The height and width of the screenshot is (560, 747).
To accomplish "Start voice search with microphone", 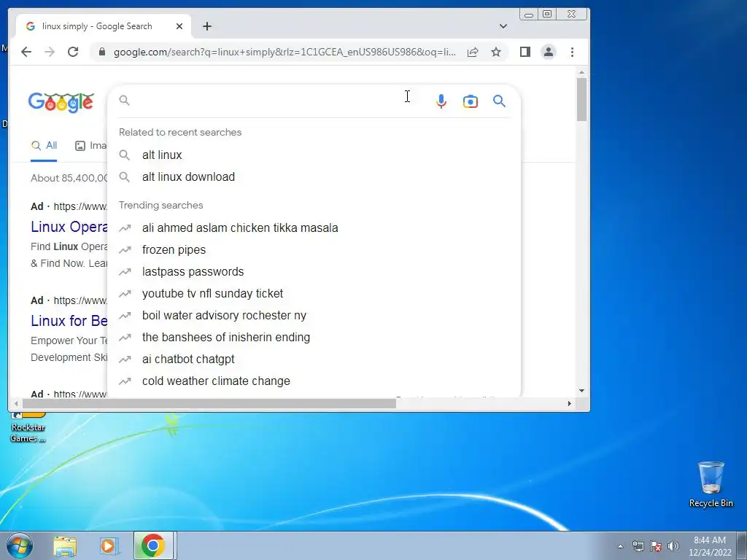I will pos(441,101).
